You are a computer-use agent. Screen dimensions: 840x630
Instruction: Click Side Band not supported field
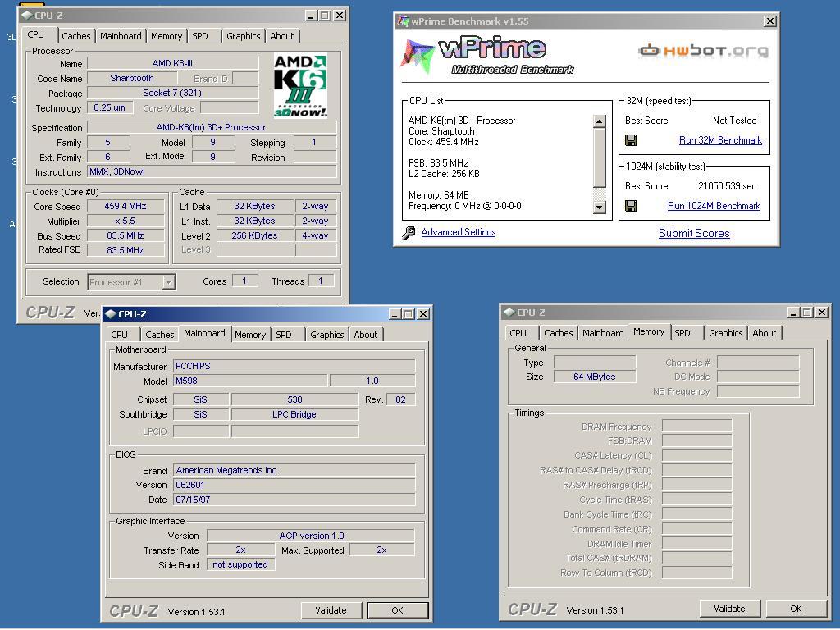coord(240,564)
